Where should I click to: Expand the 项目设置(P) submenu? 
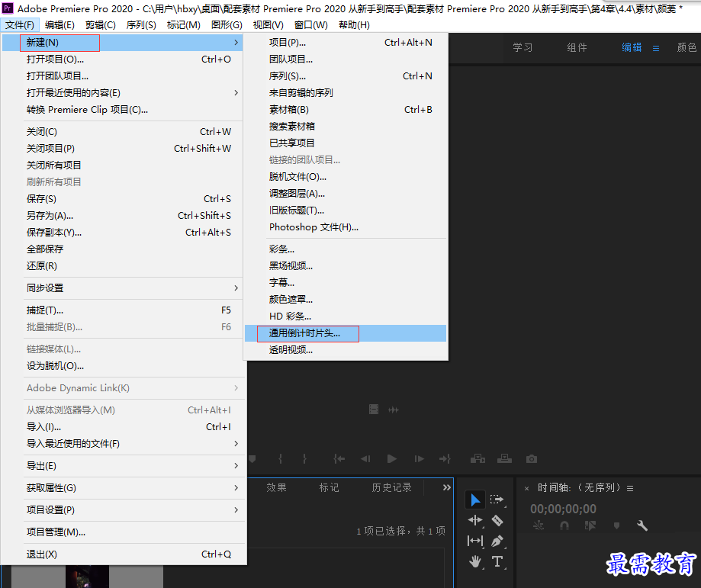[x=123, y=509]
